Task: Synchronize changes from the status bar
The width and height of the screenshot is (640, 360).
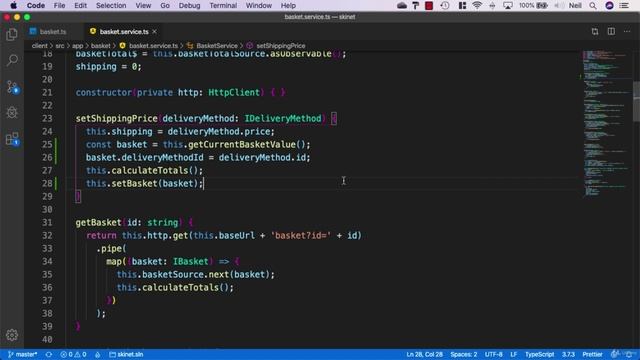Action: click(49, 354)
